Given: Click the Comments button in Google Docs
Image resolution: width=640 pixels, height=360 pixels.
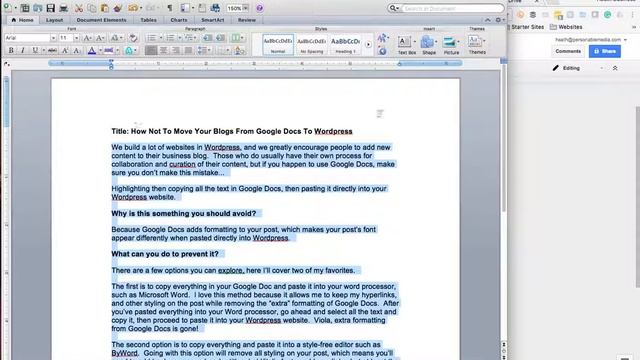Looking at the screenshot, I should (568, 51).
